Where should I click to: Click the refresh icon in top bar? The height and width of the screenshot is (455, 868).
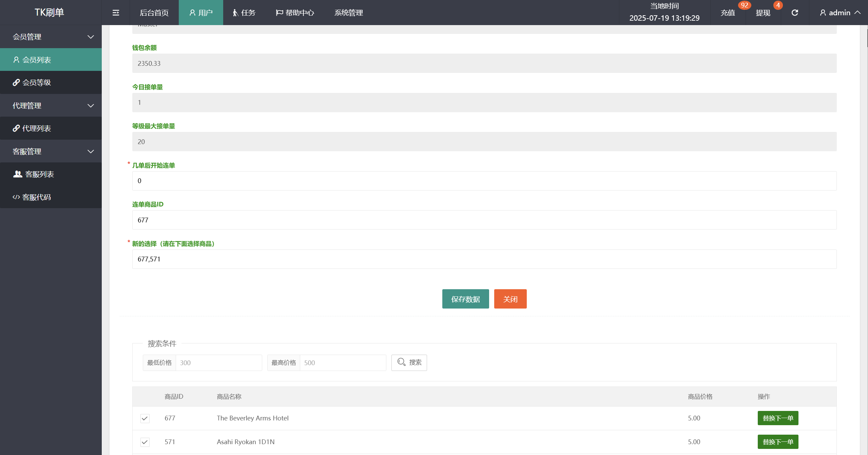795,13
